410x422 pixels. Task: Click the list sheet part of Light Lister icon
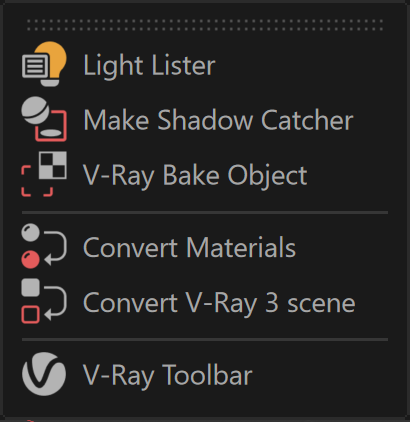pyautogui.click(x=35, y=67)
